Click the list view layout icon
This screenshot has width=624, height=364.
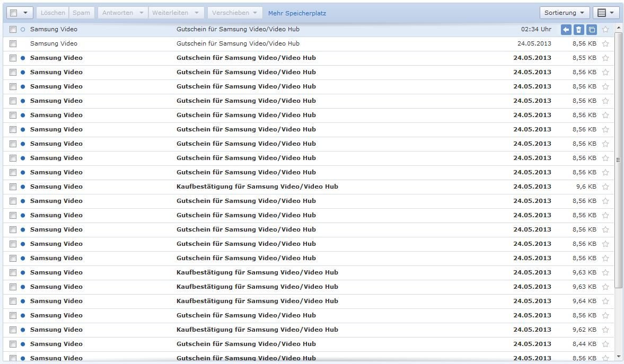(x=602, y=13)
